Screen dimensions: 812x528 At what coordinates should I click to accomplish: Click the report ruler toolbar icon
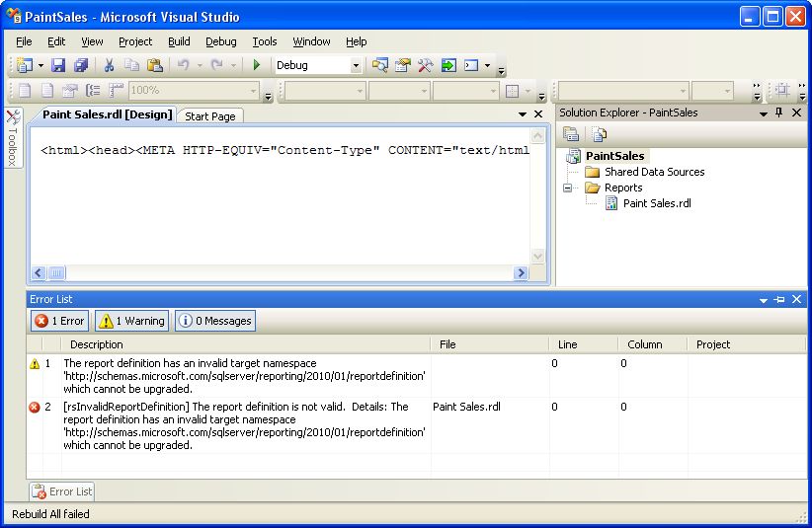pos(116,91)
